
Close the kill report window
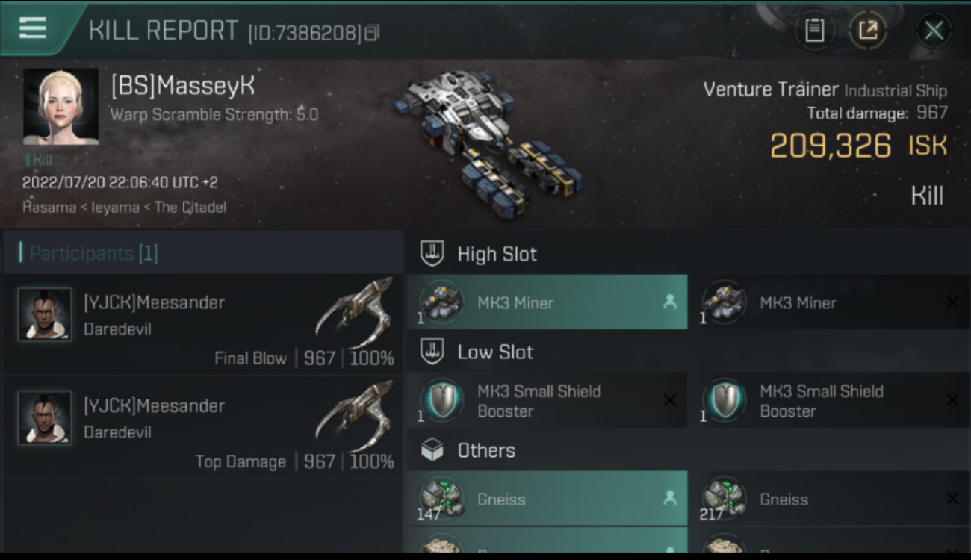pyautogui.click(x=934, y=30)
